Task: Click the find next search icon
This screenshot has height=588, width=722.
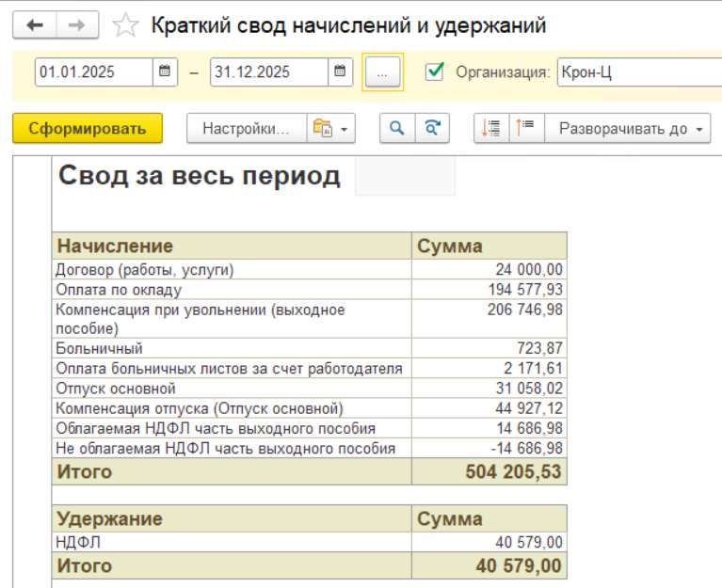Action: click(x=432, y=128)
